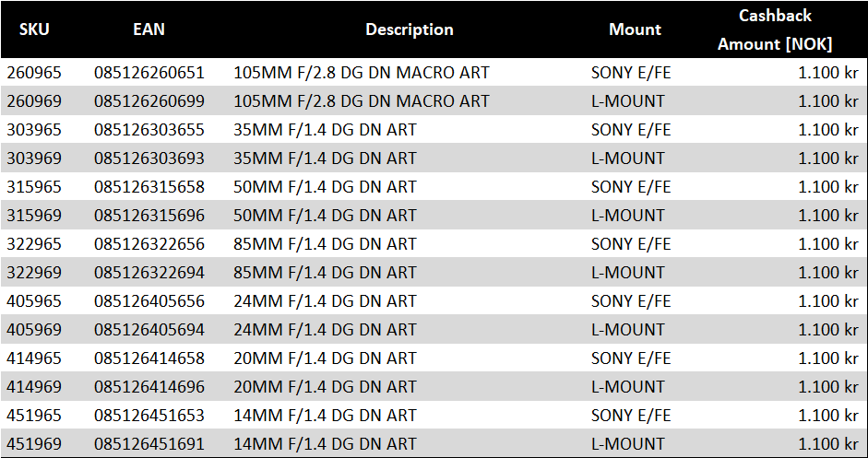Click 24MM F/1.4 DG DN ART description for SKU 405965
868x458 pixels.
coord(325,301)
